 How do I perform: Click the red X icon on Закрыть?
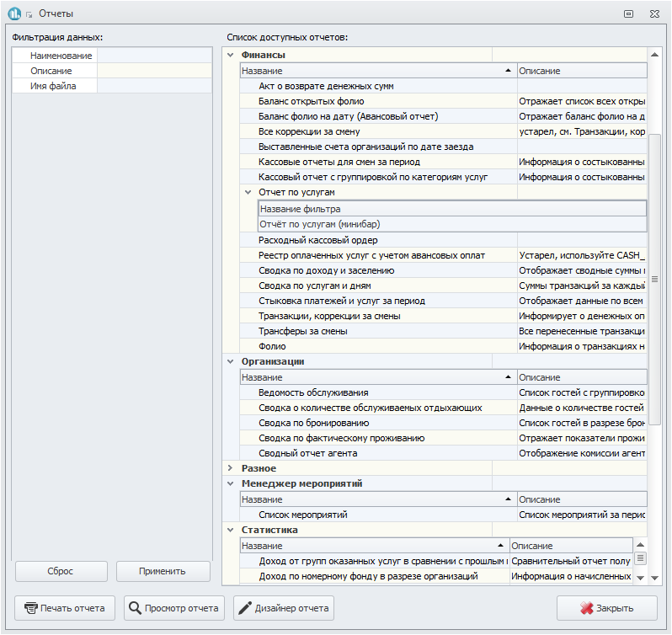[x=586, y=608]
